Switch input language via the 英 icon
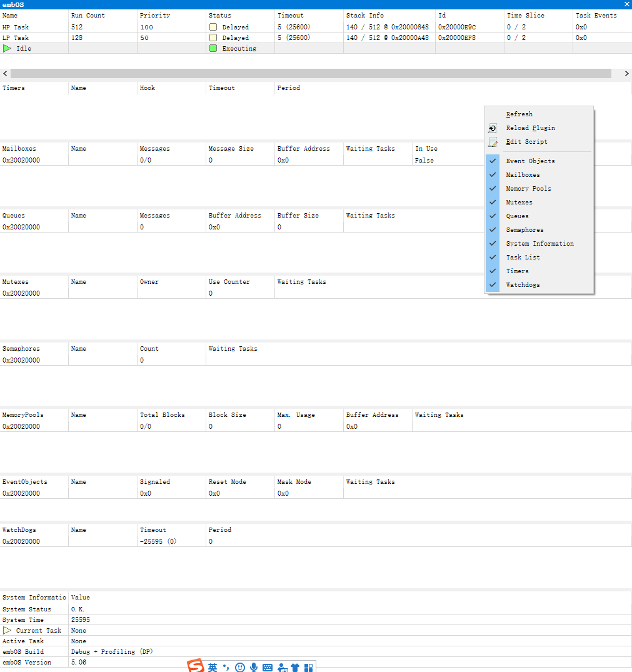This screenshot has width=632, height=672. click(213, 667)
